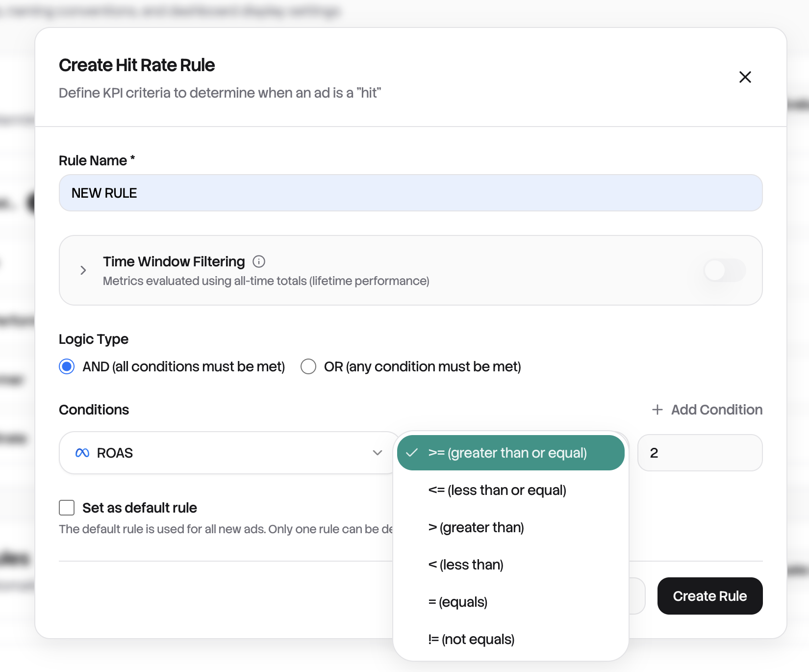809x672 pixels.
Task: Close the Create Hit Rate Rule dialog
Action: pos(745,77)
